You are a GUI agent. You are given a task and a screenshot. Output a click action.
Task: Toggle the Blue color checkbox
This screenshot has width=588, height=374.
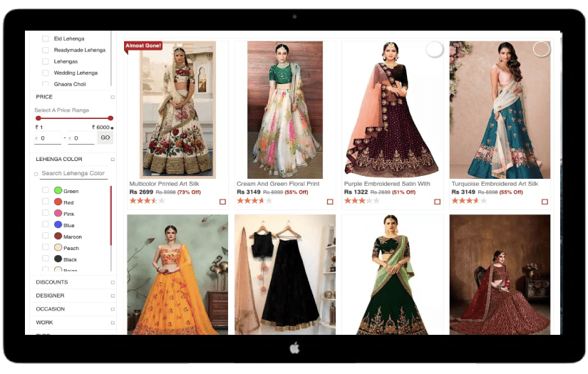click(x=46, y=224)
